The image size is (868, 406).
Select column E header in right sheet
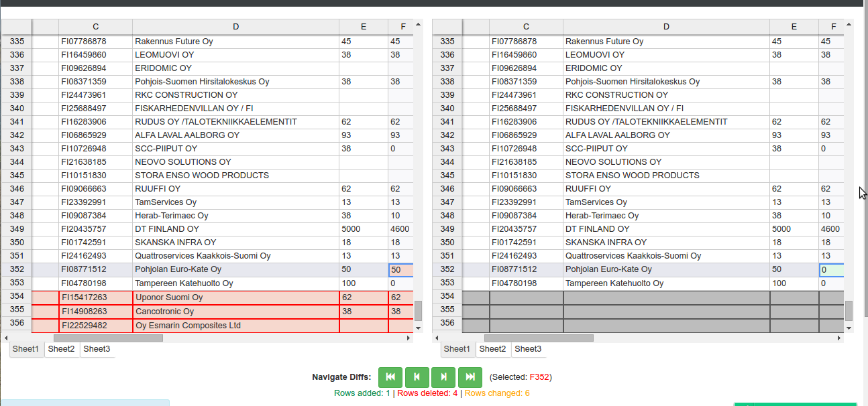coord(794,27)
